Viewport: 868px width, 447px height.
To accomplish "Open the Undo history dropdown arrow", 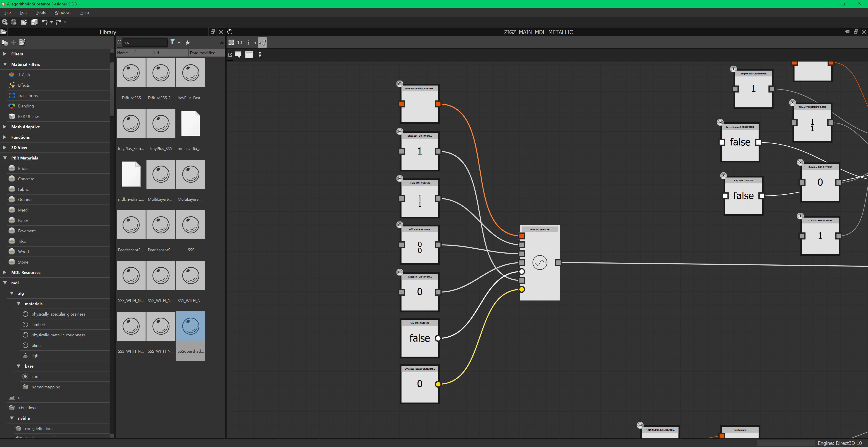I will (51, 23).
